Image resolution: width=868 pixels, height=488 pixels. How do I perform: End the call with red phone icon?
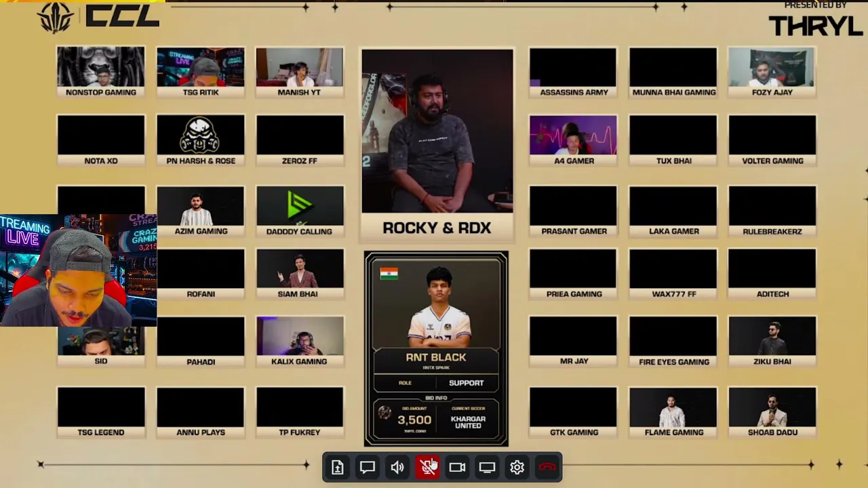(547, 467)
